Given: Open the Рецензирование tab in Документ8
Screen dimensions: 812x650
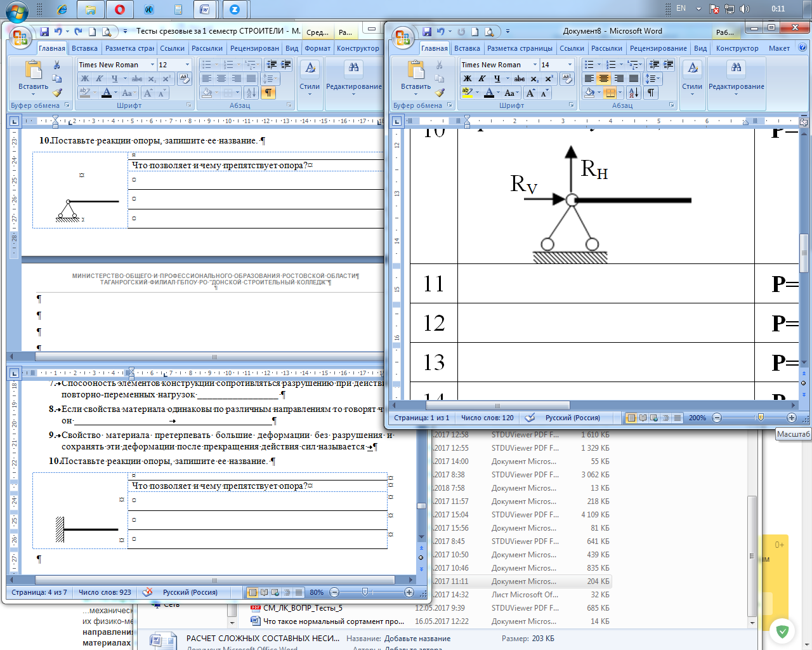Looking at the screenshot, I should click(658, 48).
